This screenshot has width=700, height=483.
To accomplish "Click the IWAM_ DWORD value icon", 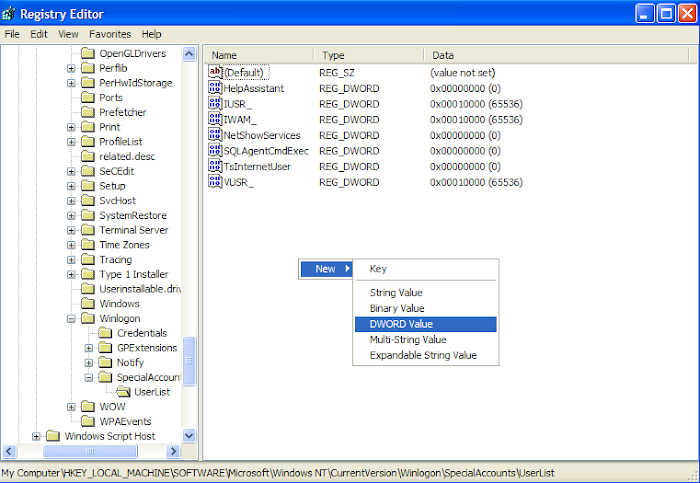I will [x=215, y=119].
